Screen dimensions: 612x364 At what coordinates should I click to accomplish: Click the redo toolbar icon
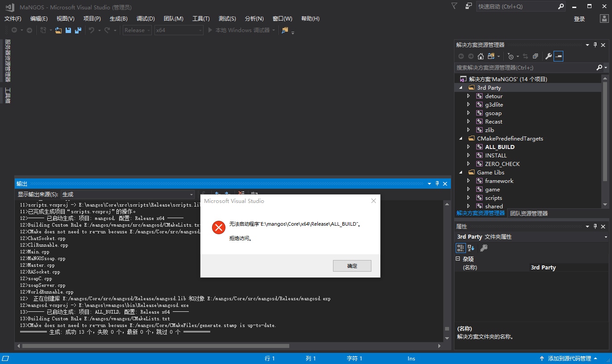click(107, 30)
